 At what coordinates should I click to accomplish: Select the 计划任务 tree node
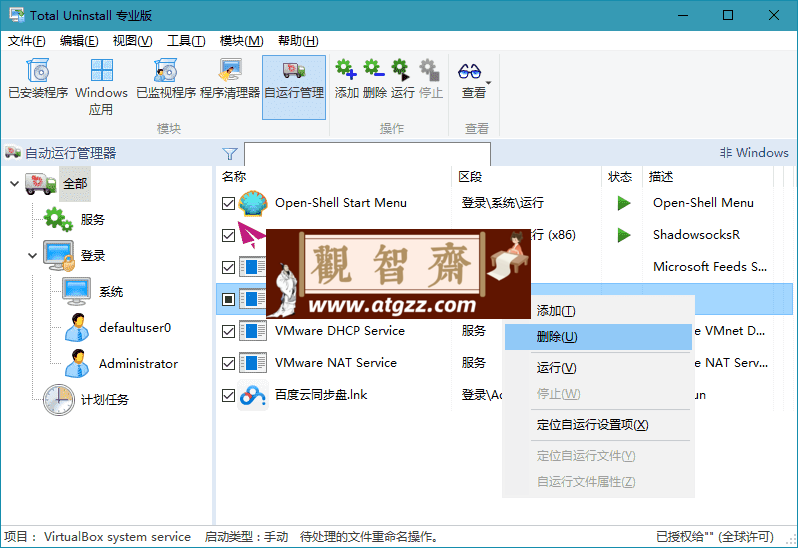tap(105, 399)
